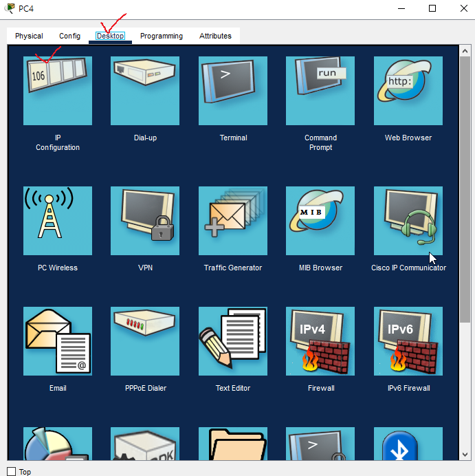Open the MIB Browser
The height and width of the screenshot is (476, 475).
click(320, 221)
